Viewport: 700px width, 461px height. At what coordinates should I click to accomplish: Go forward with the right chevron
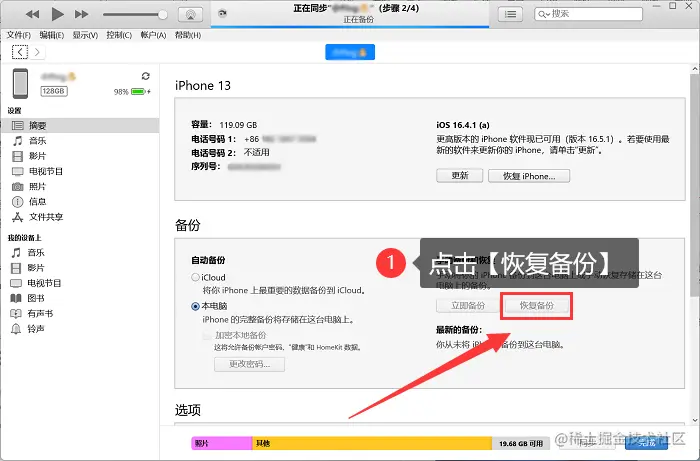pyautogui.click(x=37, y=52)
